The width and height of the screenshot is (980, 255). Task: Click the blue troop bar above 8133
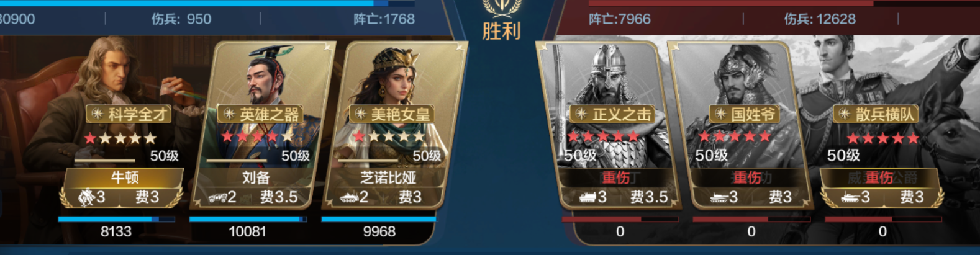click(117, 219)
